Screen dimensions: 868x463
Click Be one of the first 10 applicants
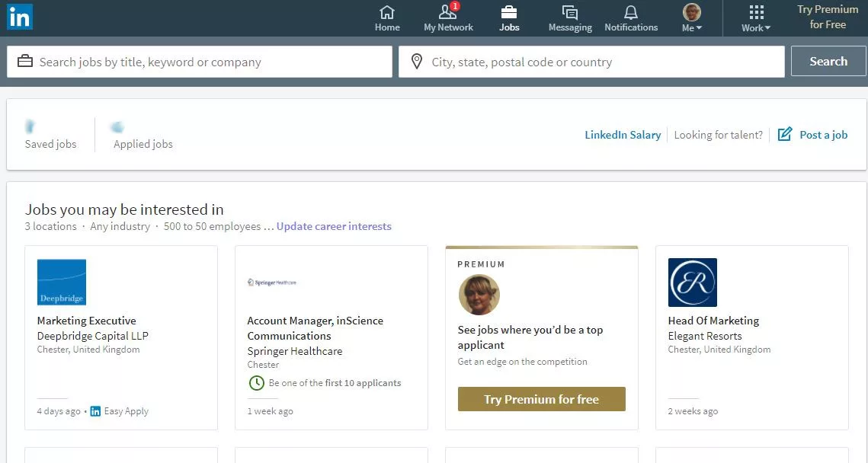335,383
